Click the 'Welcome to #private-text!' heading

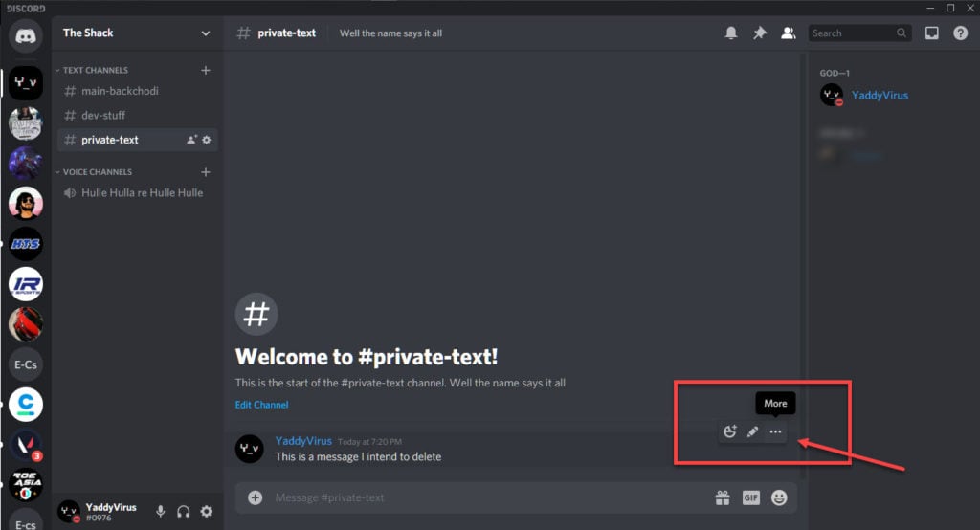tap(367, 356)
